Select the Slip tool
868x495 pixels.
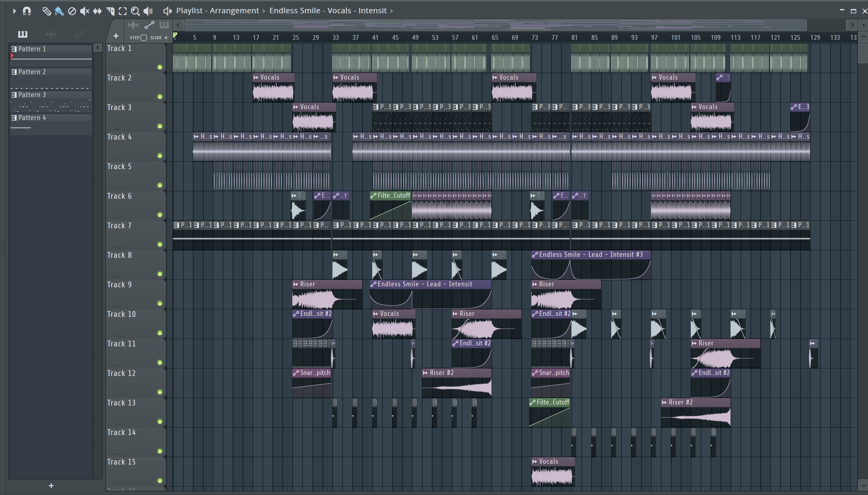coord(97,11)
